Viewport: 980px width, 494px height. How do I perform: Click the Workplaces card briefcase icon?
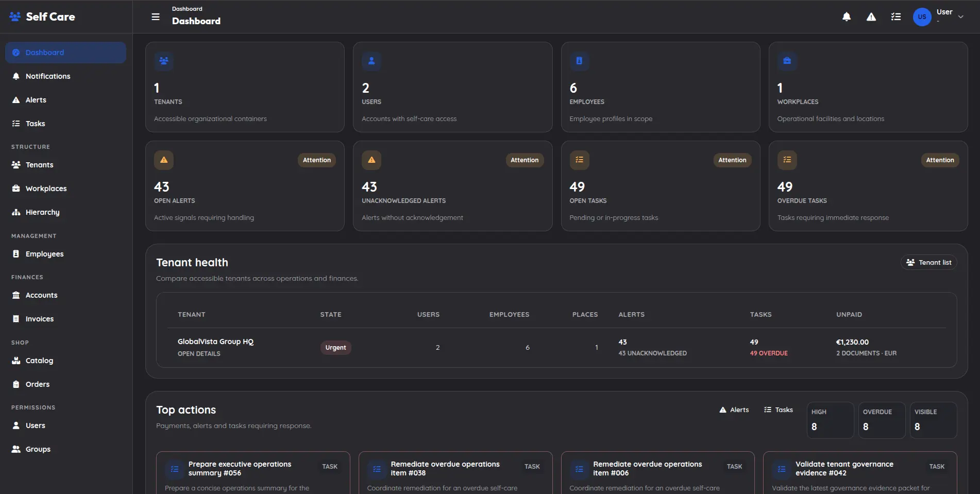787,61
